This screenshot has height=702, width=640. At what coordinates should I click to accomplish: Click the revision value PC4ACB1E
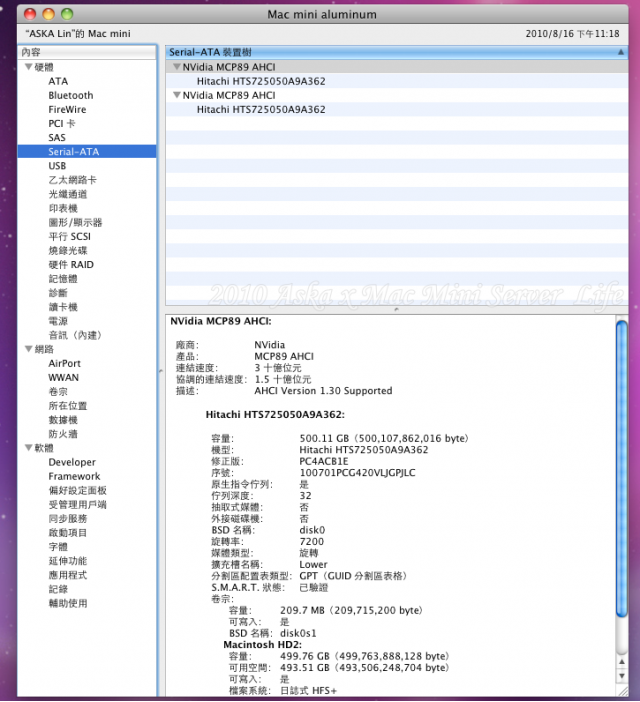pyautogui.click(x=324, y=461)
